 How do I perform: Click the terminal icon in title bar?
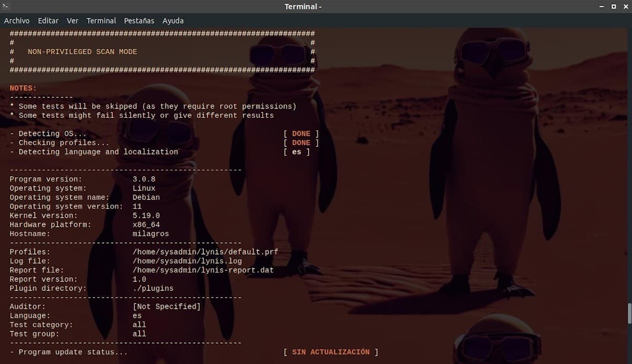click(x=6, y=6)
